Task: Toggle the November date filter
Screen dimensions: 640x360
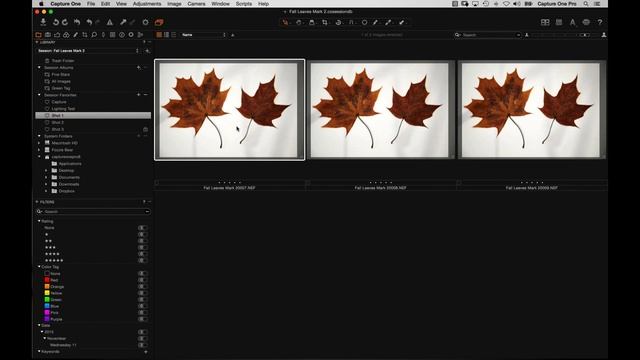Action: coord(142,338)
